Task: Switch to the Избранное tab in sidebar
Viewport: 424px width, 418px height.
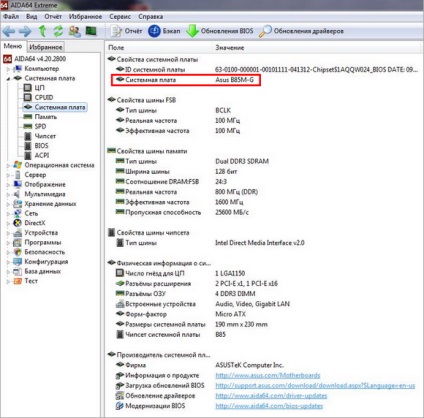Action: click(x=46, y=47)
